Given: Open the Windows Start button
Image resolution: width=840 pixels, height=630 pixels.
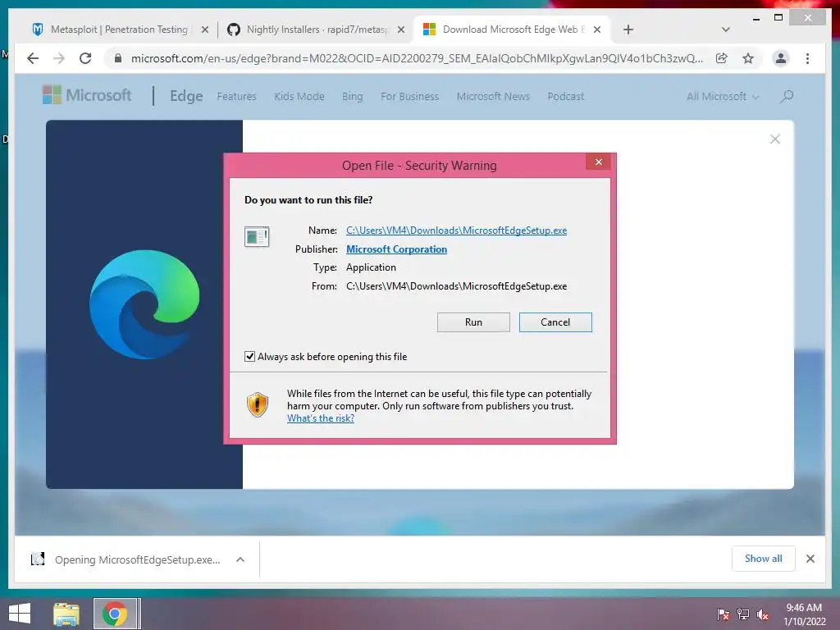Looking at the screenshot, I should pos(20,614).
